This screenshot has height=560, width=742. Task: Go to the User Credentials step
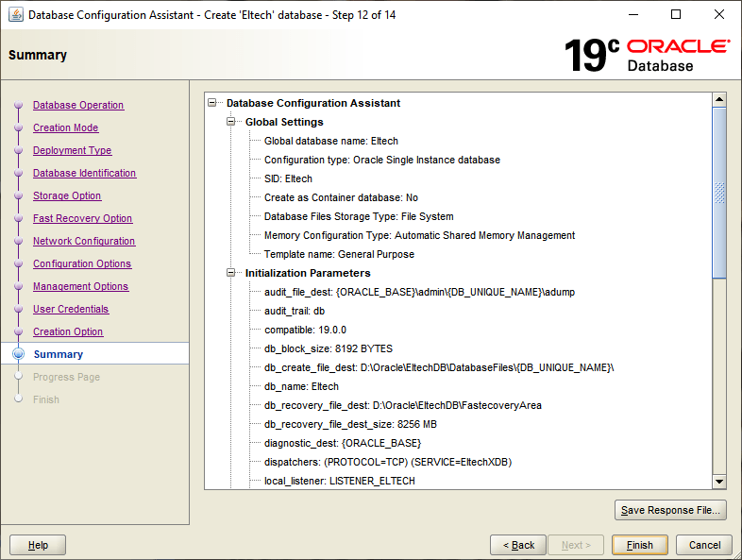pyautogui.click(x=71, y=310)
